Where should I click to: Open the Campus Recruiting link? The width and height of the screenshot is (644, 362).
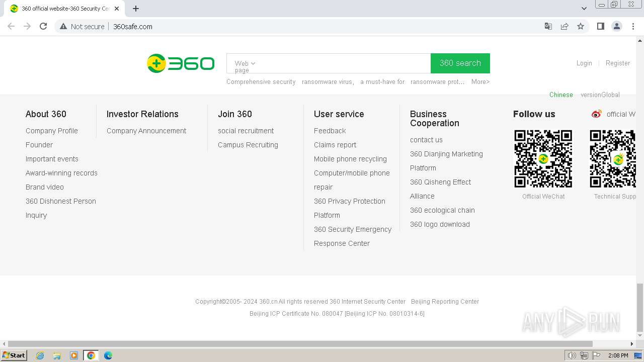[x=248, y=145]
